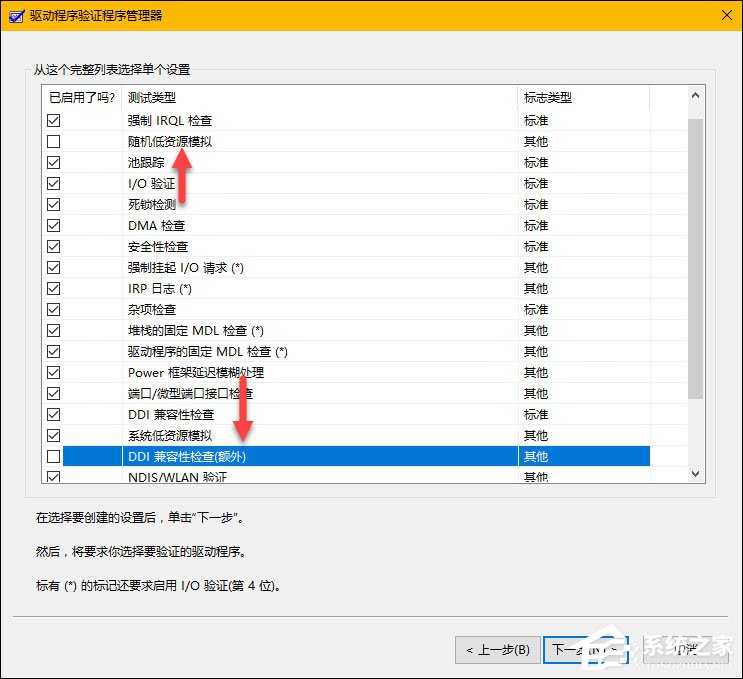Select the 死锁检测 row text
743x679 pixels.
point(152,205)
